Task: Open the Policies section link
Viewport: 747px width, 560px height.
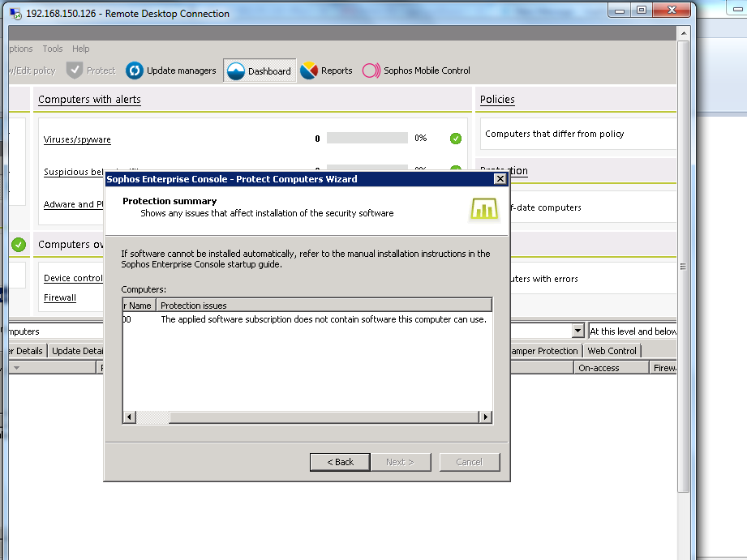Action: pos(497,100)
